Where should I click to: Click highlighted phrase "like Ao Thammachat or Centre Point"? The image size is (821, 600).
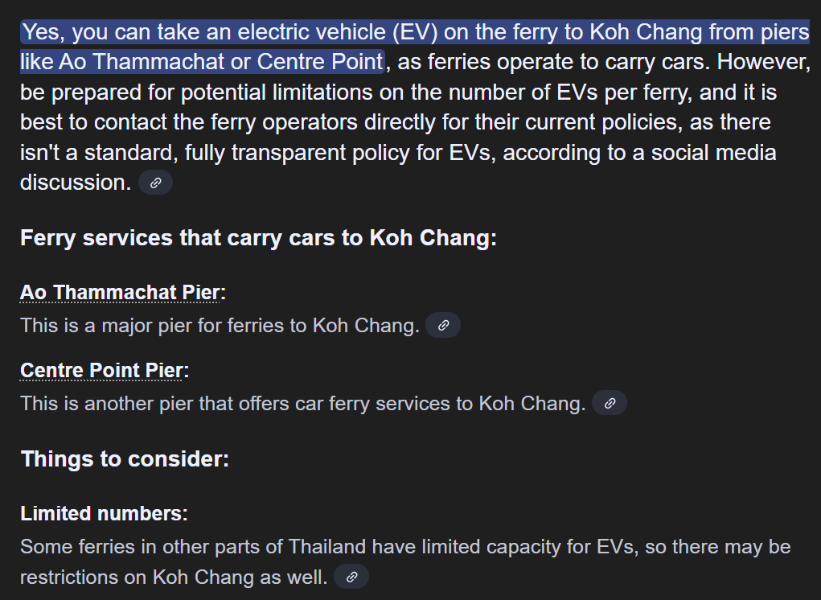pyautogui.click(x=201, y=62)
